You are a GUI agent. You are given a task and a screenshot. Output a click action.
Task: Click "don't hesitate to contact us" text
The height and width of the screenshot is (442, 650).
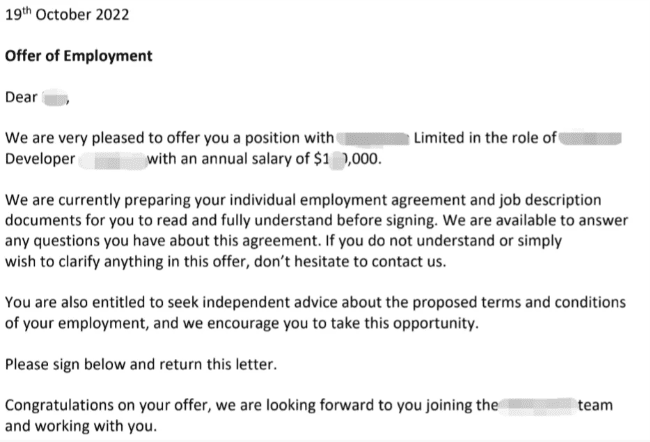349,262
